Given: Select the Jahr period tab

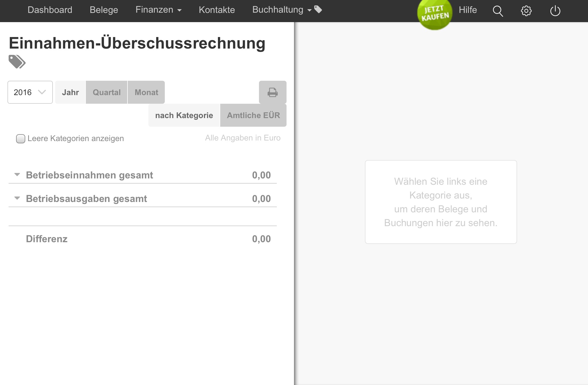Looking at the screenshot, I should point(70,92).
